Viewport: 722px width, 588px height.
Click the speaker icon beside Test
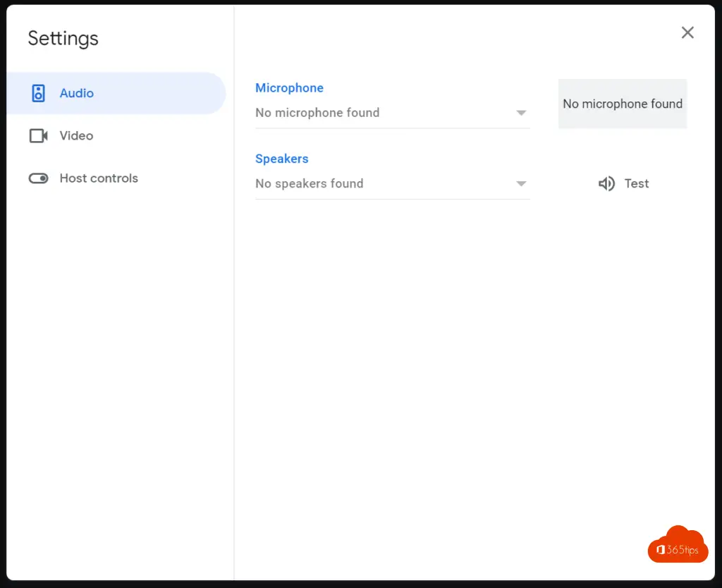[x=606, y=184]
